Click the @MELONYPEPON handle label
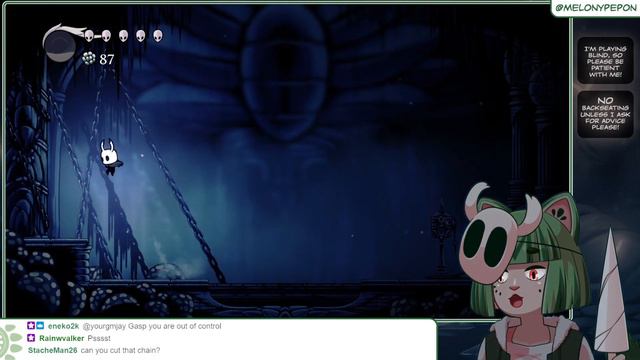Viewport: 640px width, 360px height. click(x=596, y=7)
